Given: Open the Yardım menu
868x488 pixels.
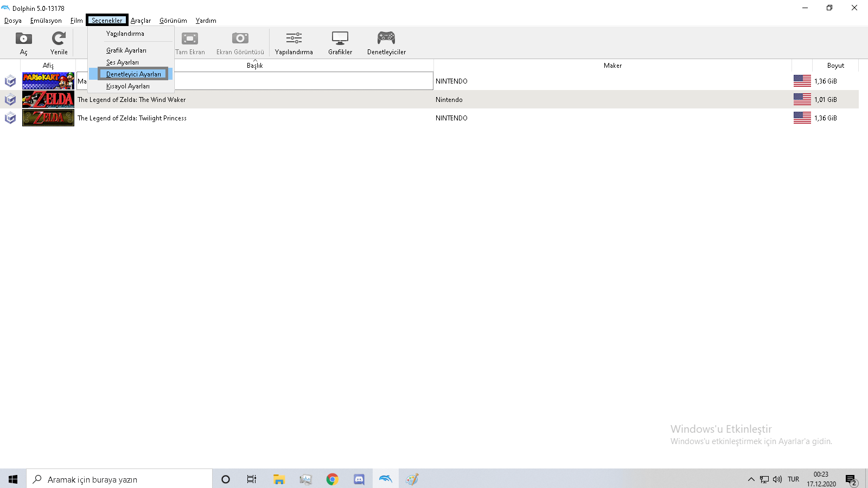Looking at the screenshot, I should point(206,21).
